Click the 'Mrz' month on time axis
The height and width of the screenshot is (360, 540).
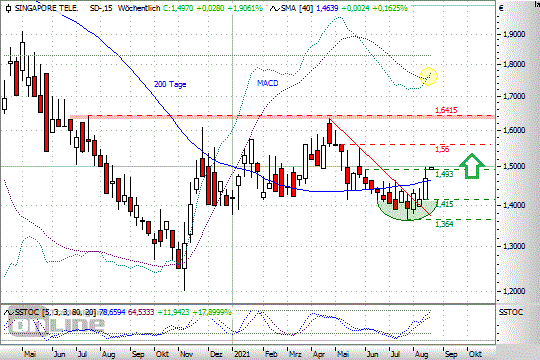coord(295,354)
